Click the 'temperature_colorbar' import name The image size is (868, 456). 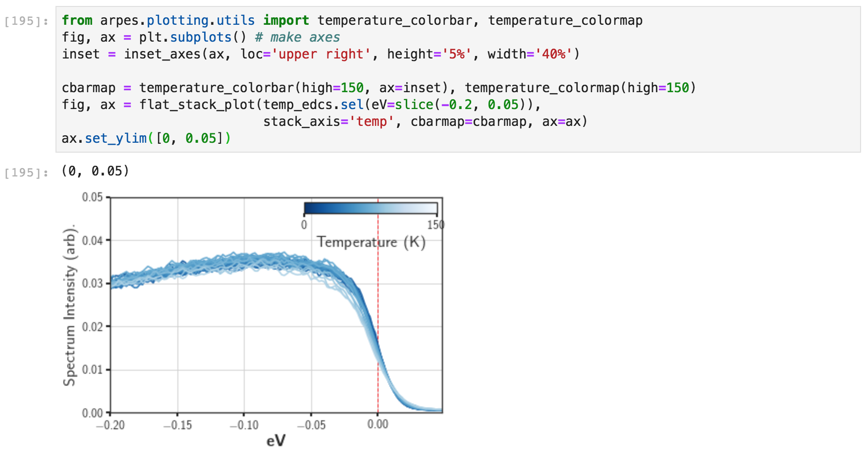[x=395, y=20]
